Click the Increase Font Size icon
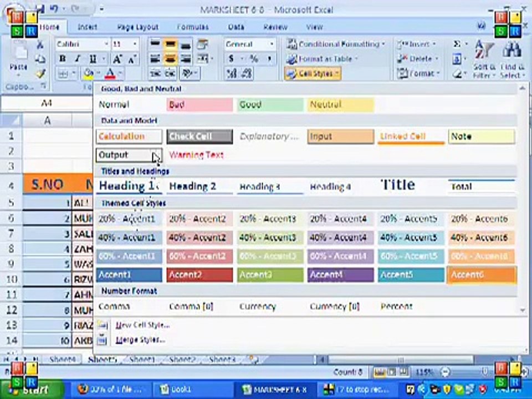The width and height of the screenshot is (532, 399). click(x=117, y=59)
